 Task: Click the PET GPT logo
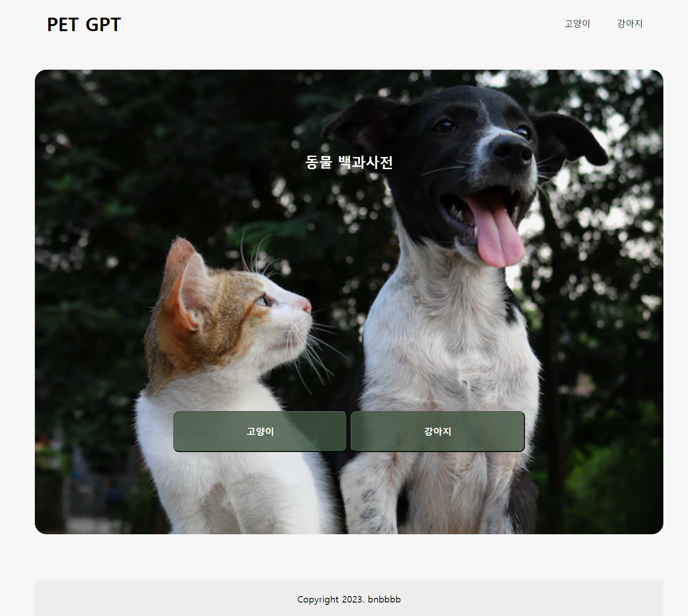tap(84, 25)
